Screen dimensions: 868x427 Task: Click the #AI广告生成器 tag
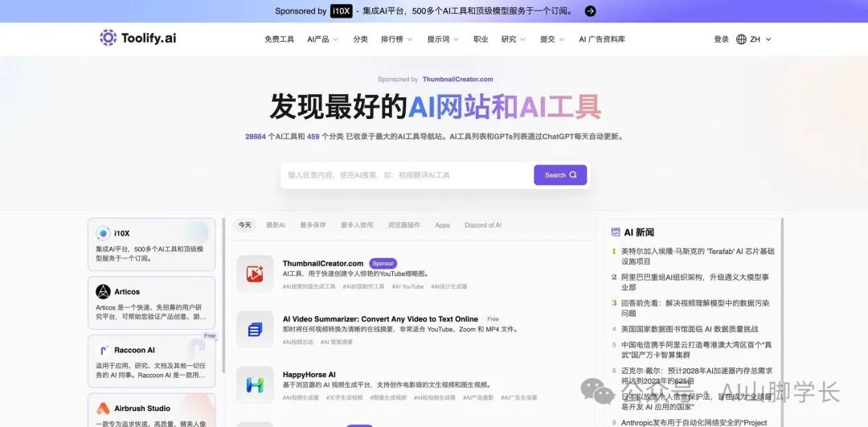coord(518,397)
